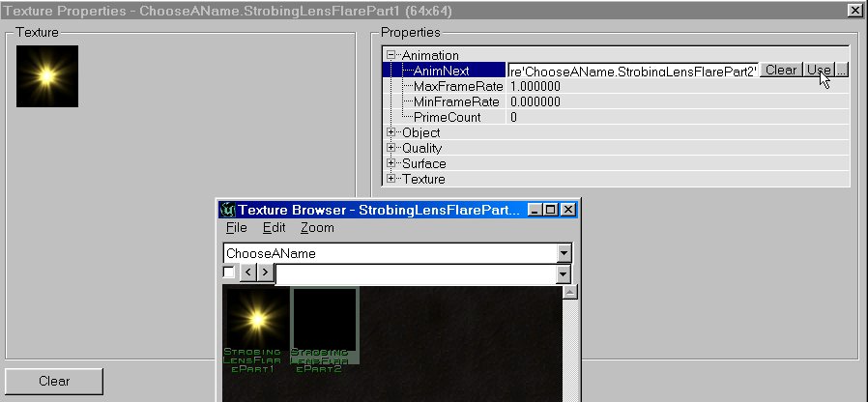Open the Zoom menu in Texture Browser
Image resolution: width=868 pixels, height=402 pixels.
pos(317,228)
